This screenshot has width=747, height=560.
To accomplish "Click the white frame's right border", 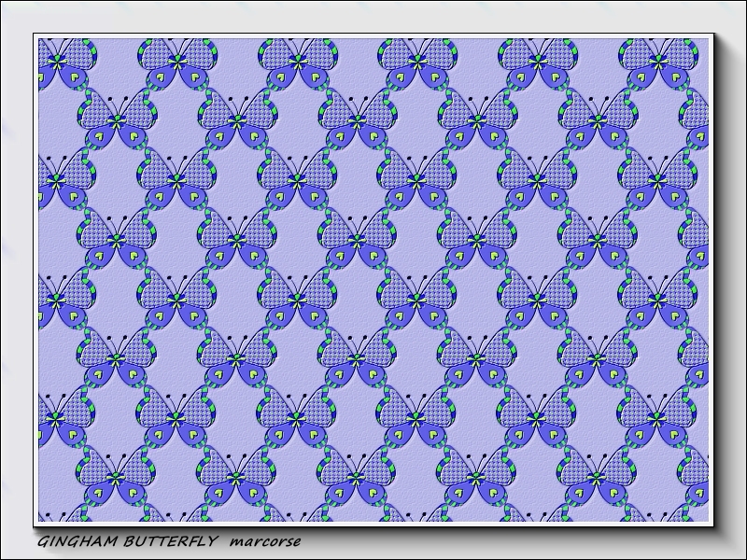I will pyautogui.click(x=711, y=280).
